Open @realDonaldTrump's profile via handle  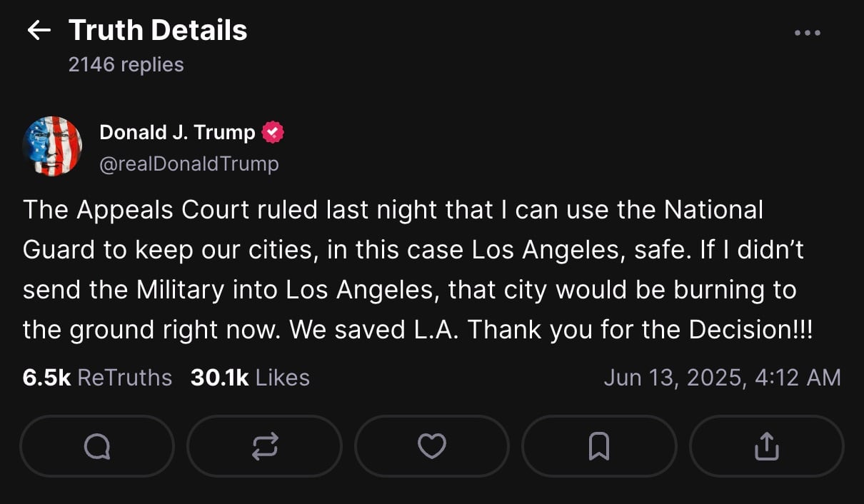coord(190,163)
